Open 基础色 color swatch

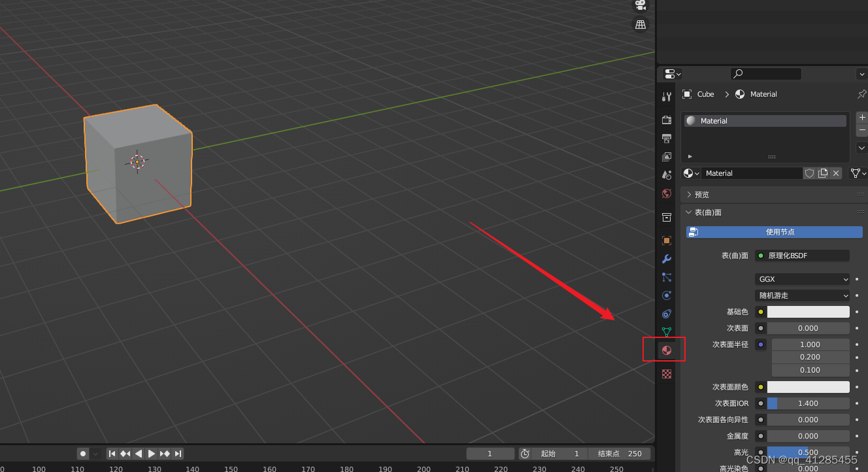(809, 312)
